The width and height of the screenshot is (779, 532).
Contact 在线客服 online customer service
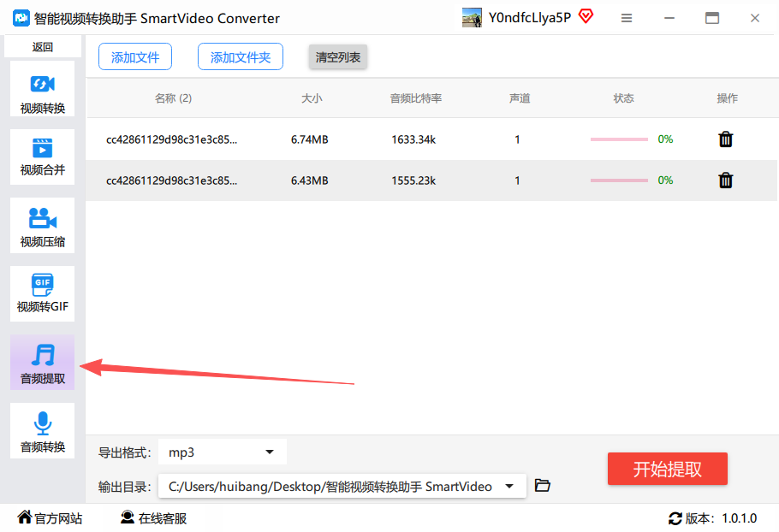pyautogui.click(x=153, y=518)
